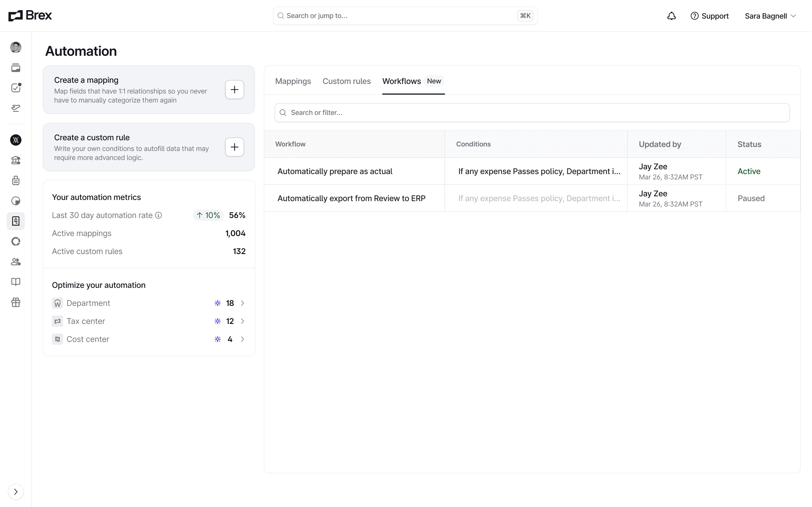Open the book sidebar icon
Viewport: 812px width, 507px height.
click(16, 282)
